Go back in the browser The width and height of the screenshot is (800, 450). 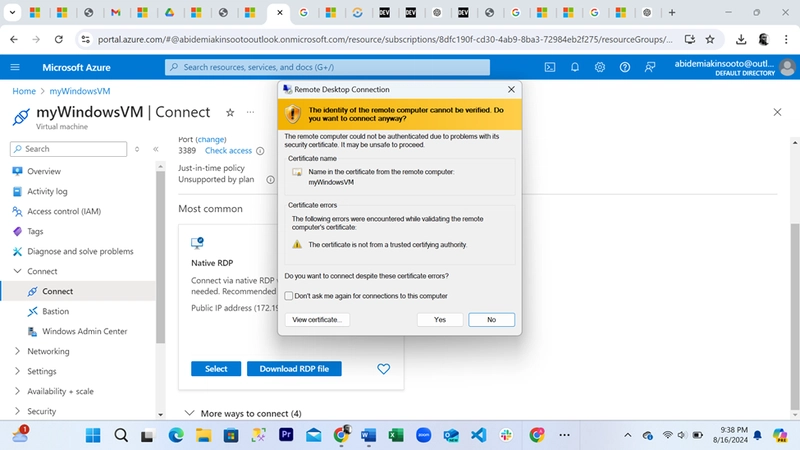pos(14,39)
